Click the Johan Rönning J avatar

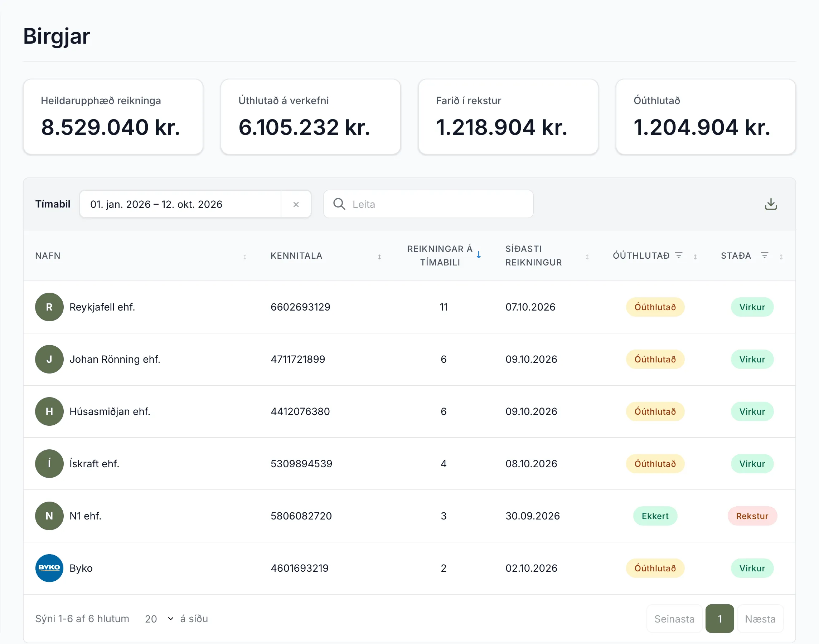coord(49,359)
